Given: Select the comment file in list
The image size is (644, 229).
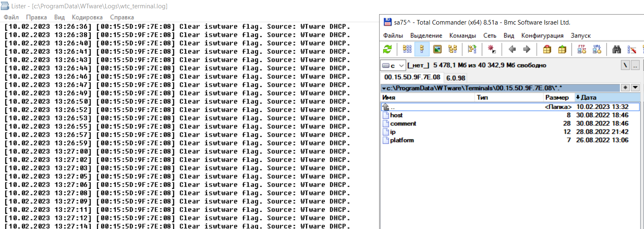Looking at the screenshot, I should [403, 124].
